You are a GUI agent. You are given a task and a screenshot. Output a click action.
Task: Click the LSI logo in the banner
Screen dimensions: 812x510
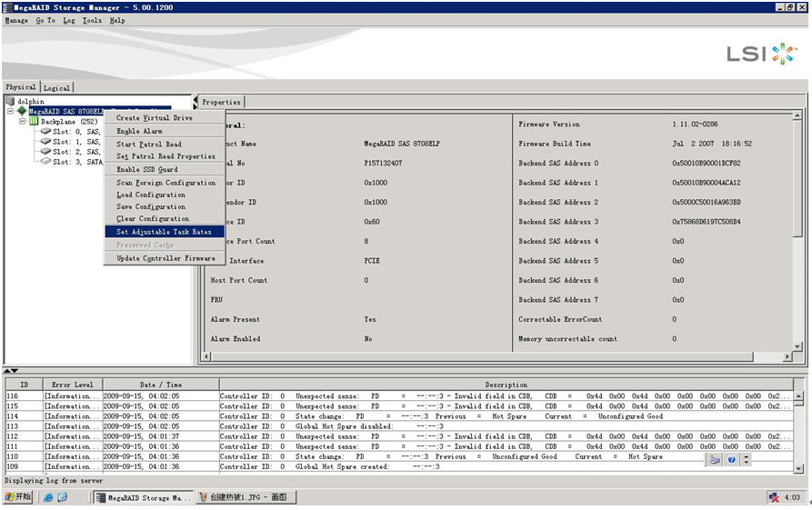click(761, 54)
